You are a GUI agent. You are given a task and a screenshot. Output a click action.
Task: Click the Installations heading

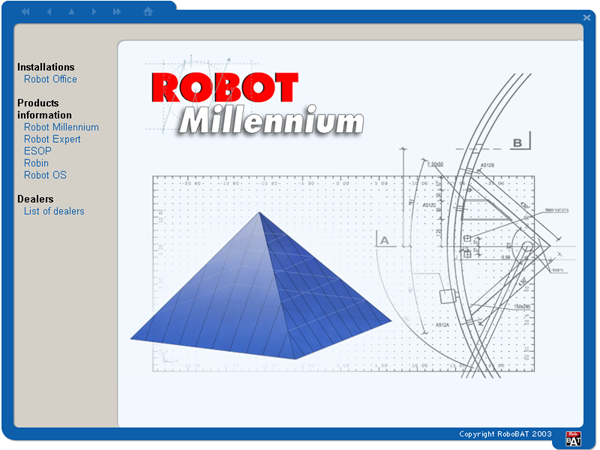pos(46,67)
